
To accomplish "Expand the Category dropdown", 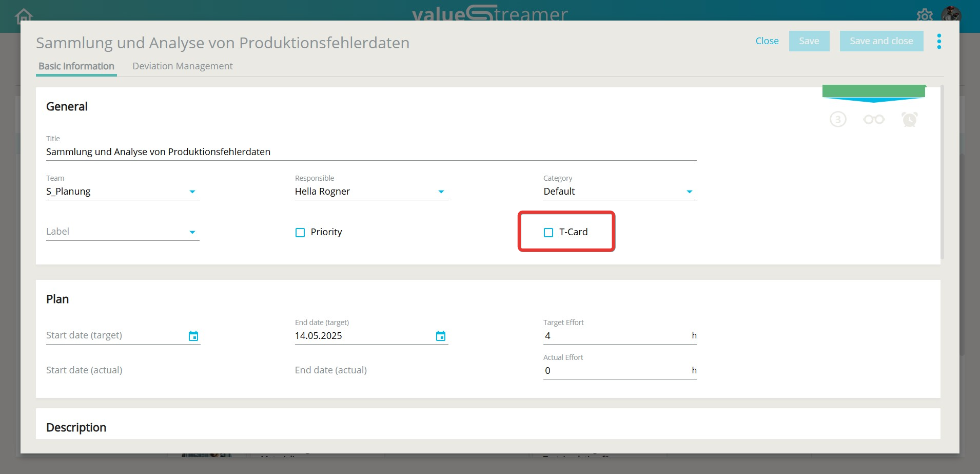I will (689, 192).
